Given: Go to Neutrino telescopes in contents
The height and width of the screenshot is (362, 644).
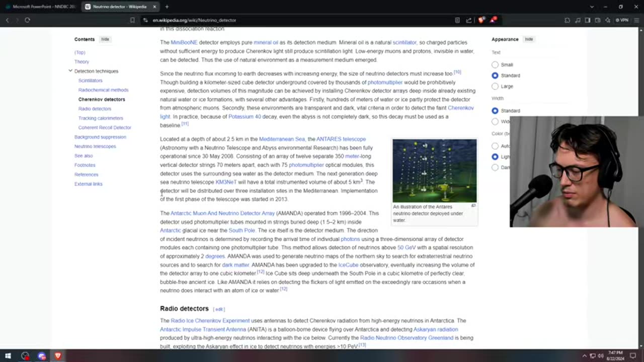Looking at the screenshot, I should click(95, 146).
